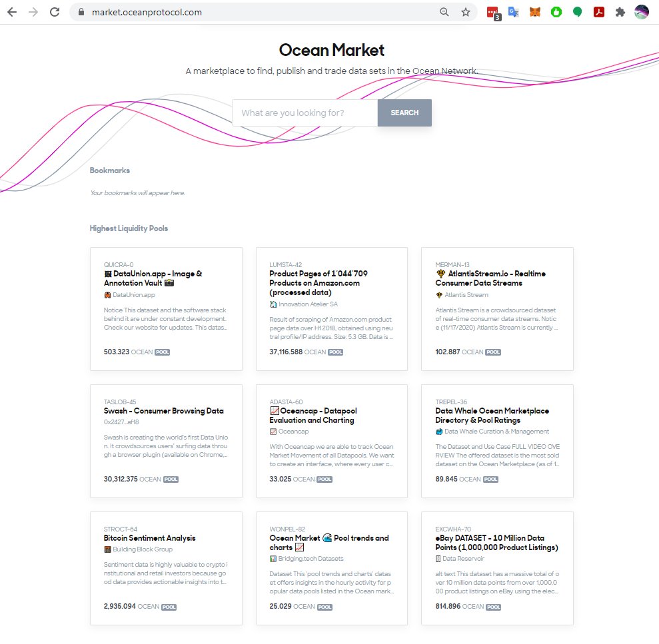Open eBay DATASET 10 Million Data Points

pyautogui.click(x=497, y=568)
